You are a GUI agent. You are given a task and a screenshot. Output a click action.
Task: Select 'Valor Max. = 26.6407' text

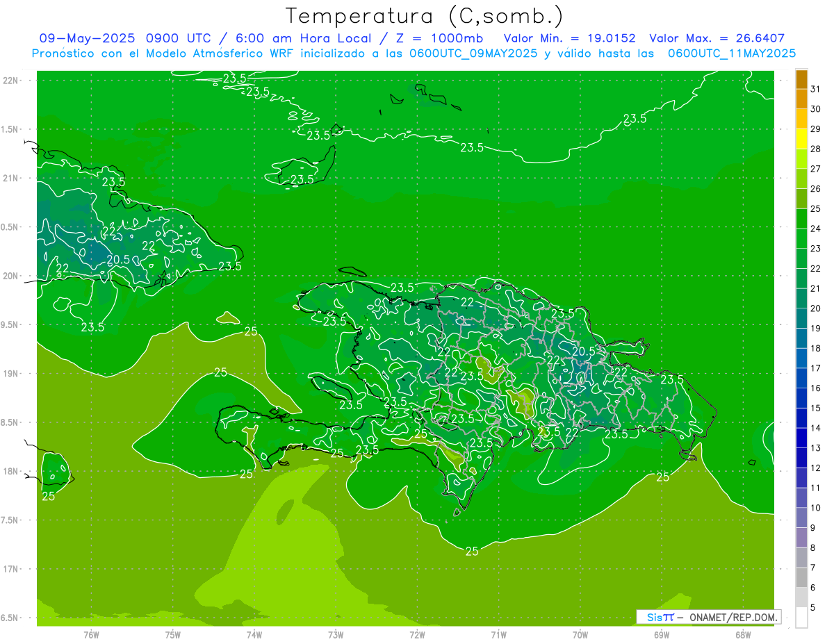click(x=717, y=38)
